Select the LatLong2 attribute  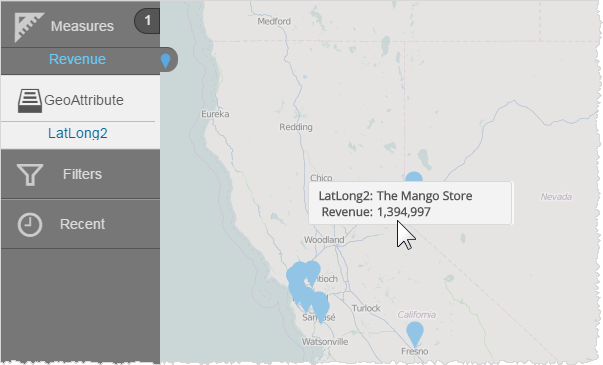point(78,133)
